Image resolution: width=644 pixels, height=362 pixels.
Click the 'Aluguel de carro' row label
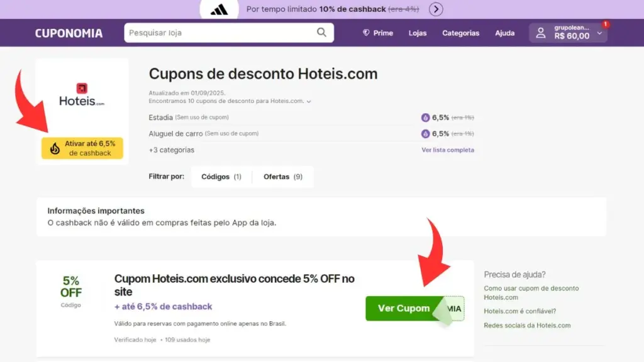click(x=175, y=134)
